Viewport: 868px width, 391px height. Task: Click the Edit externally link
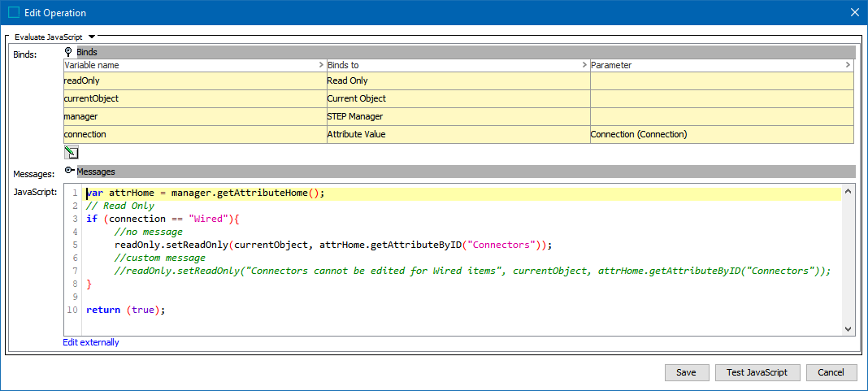point(91,342)
